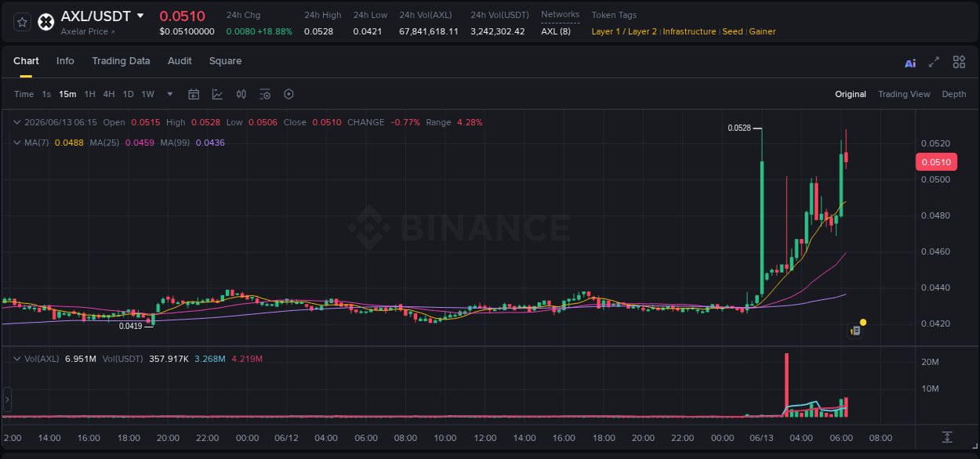Open the technical indicators icon
Viewport: 980px width, 459px height.
click(217, 94)
